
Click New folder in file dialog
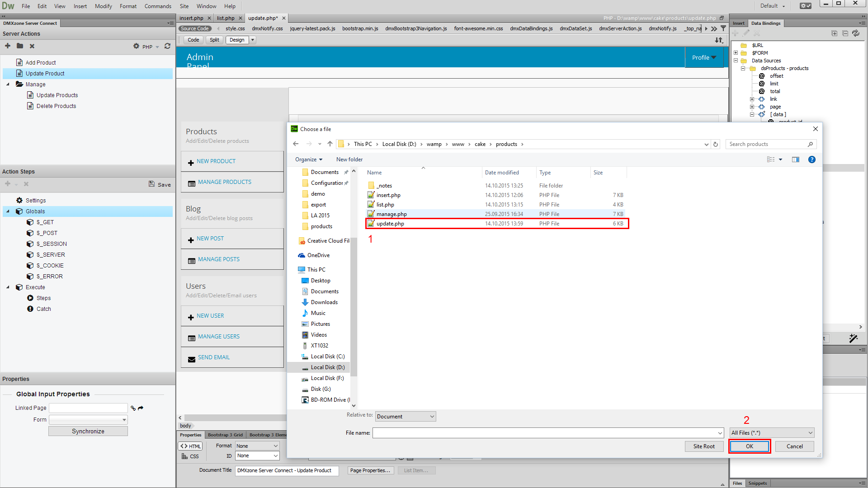coord(349,160)
